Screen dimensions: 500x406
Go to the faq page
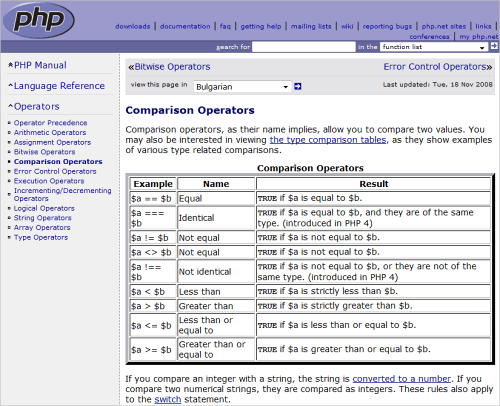225,26
